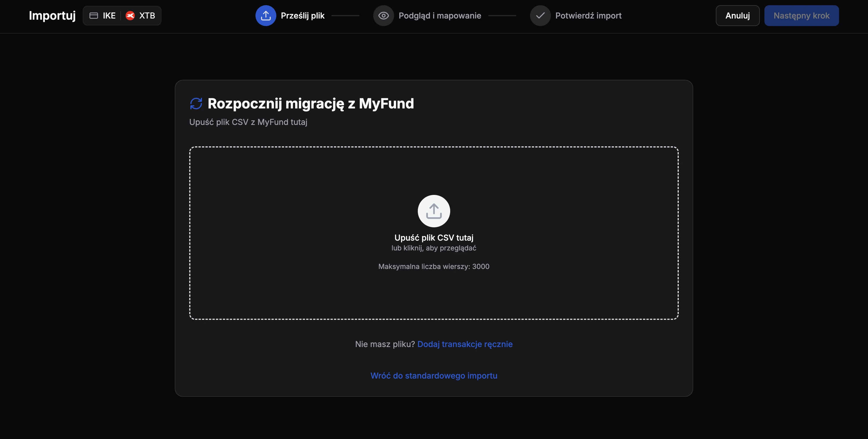Screen dimensions: 868x439
Task: Click 'lub kliknij, aby przeglądać' text
Action: pyautogui.click(x=434, y=248)
